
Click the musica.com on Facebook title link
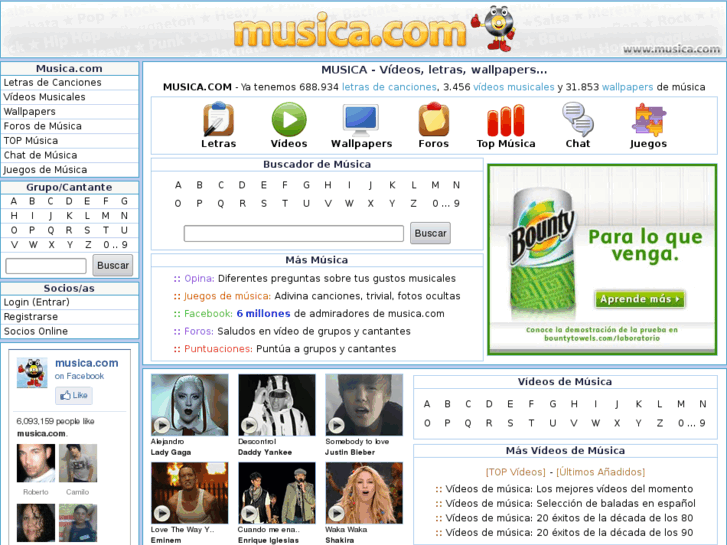coord(87,363)
